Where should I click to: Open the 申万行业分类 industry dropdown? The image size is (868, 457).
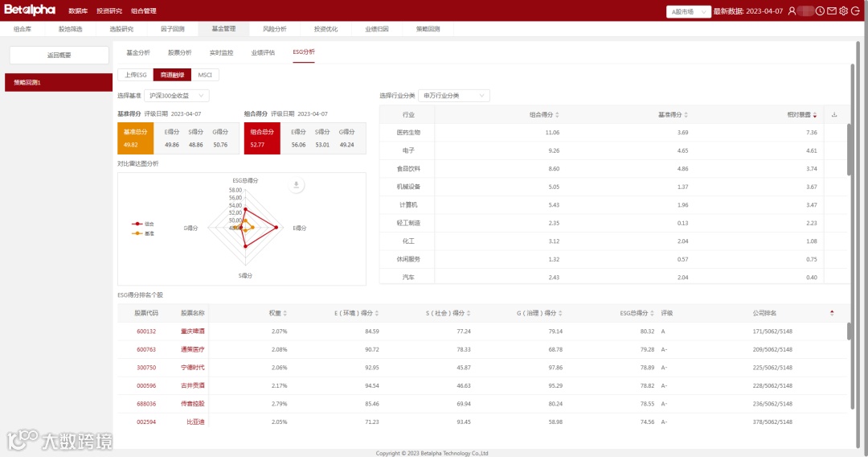[x=454, y=96]
